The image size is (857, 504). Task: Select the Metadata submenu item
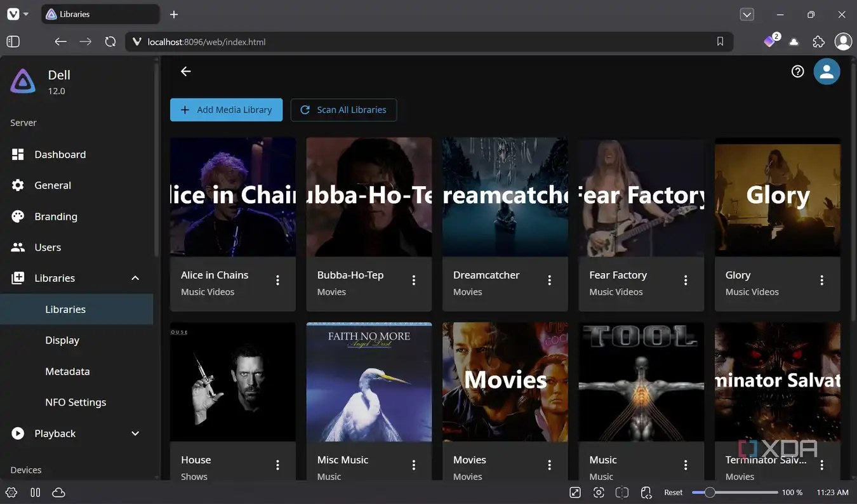pyautogui.click(x=76, y=371)
